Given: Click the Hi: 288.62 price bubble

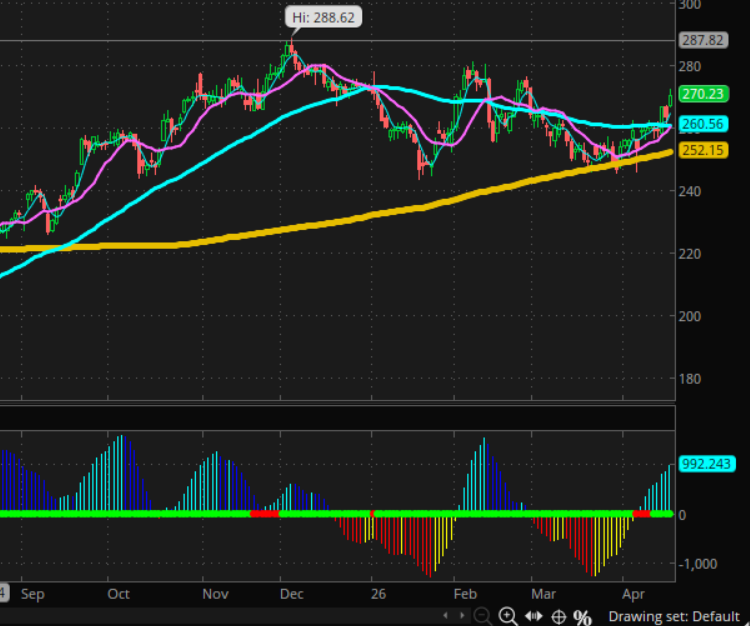Looking at the screenshot, I should coord(323,18).
